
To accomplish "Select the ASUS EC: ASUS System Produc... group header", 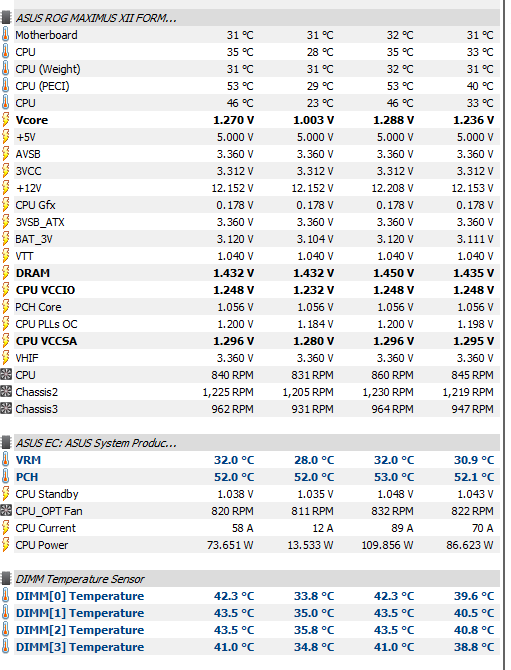I will click(x=257, y=443).
